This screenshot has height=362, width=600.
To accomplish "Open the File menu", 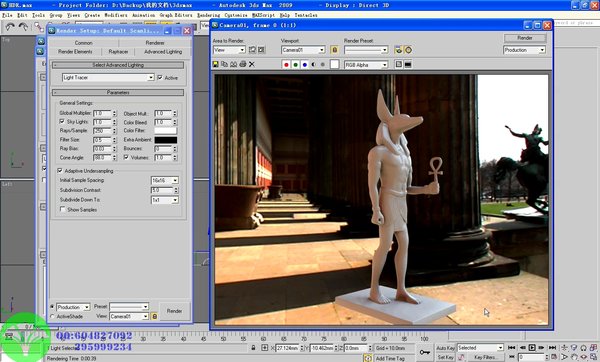I will pos(7,15).
